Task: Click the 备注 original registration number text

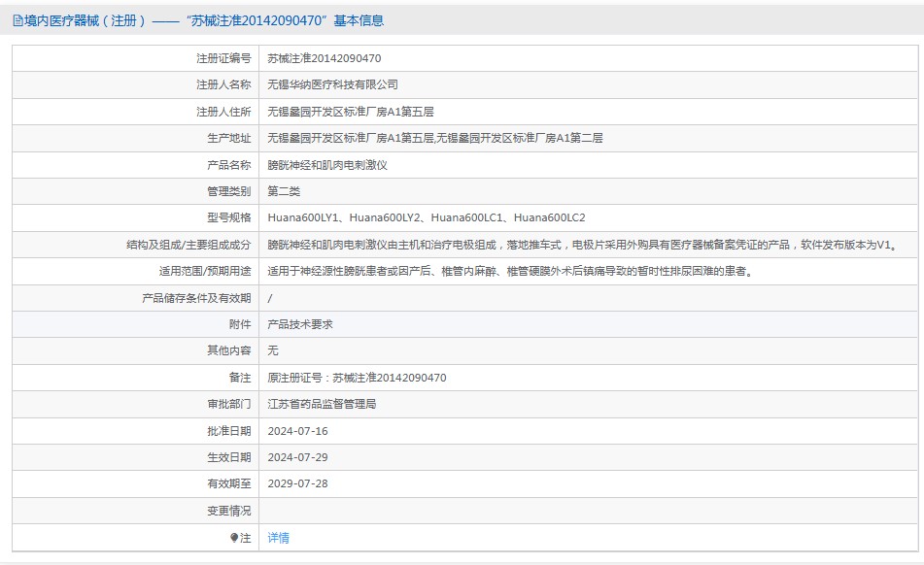Action: 357,378
